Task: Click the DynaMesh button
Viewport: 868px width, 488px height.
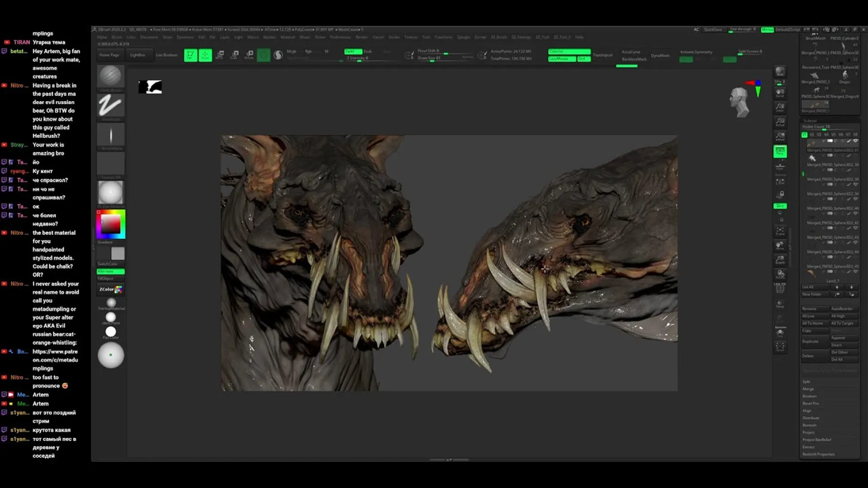Action: click(x=660, y=56)
